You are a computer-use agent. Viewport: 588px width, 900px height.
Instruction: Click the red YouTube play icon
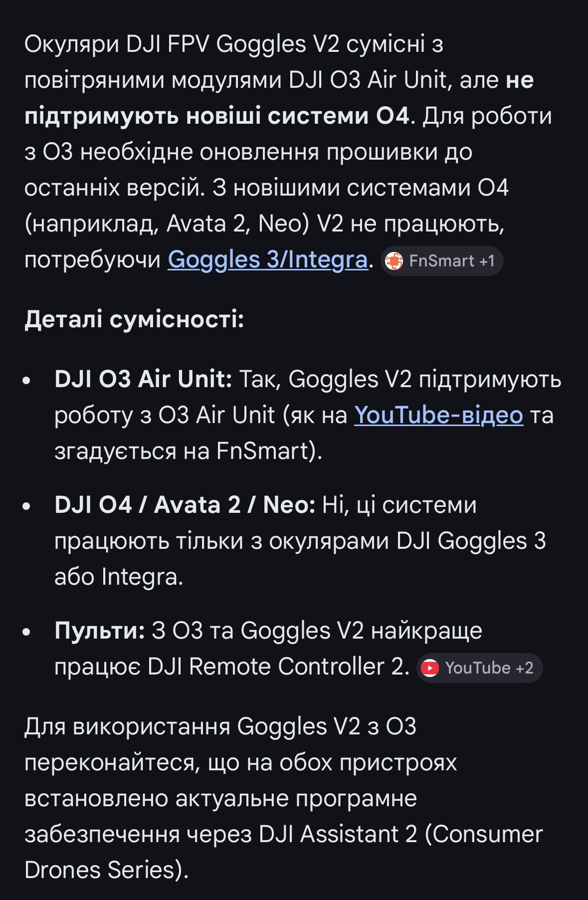tap(430, 668)
